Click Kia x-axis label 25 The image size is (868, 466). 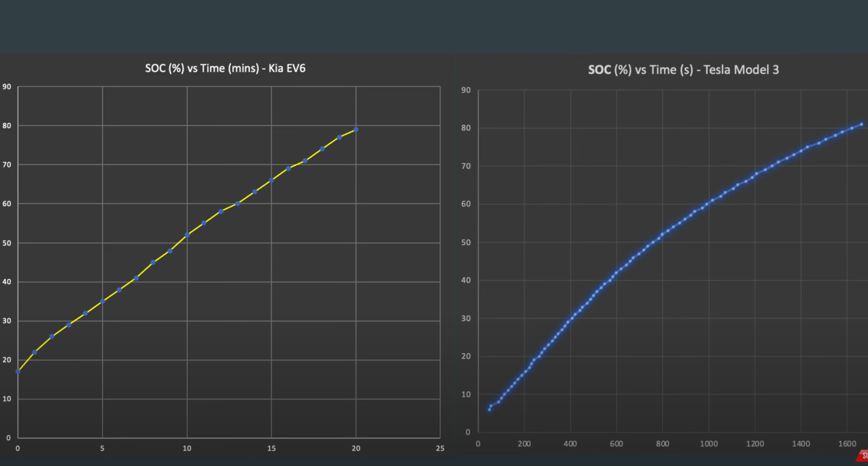(x=440, y=448)
